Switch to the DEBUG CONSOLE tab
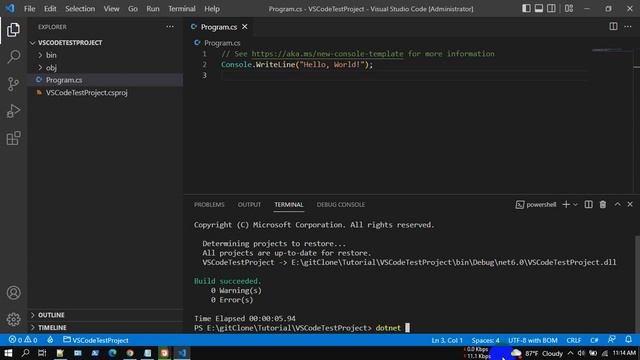This screenshot has width=640, height=360. 340,204
